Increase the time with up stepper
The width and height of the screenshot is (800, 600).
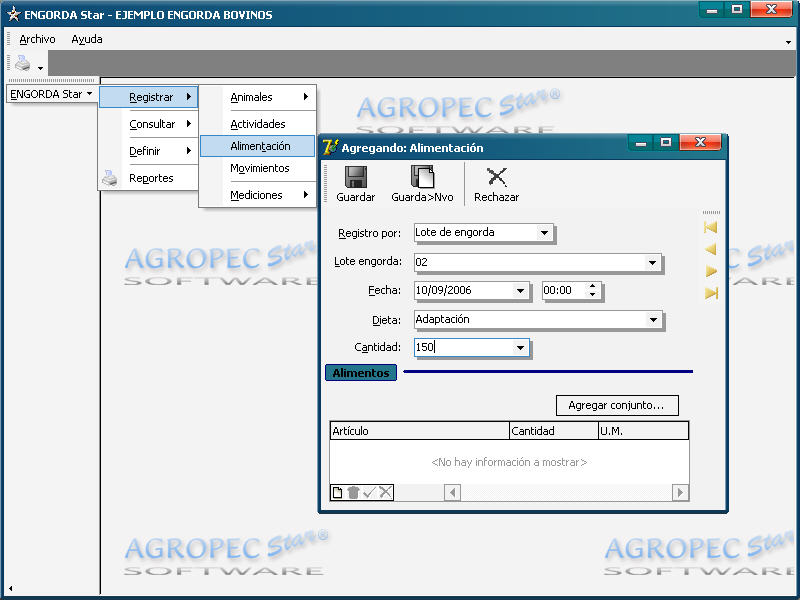592,286
